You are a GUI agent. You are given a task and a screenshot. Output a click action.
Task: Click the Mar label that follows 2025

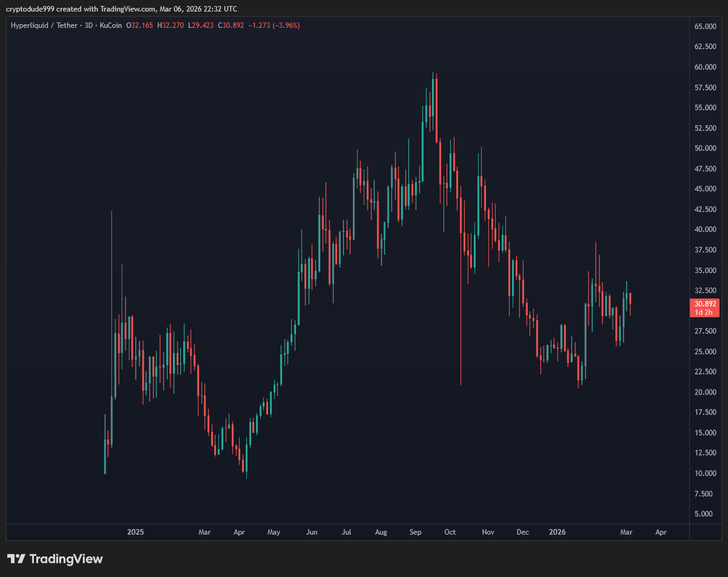204,532
